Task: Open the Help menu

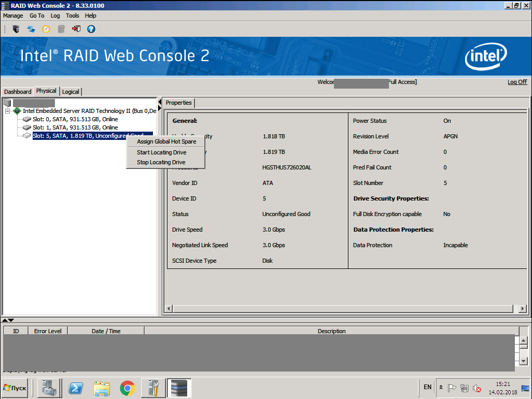Action: click(x=90, y=16)
